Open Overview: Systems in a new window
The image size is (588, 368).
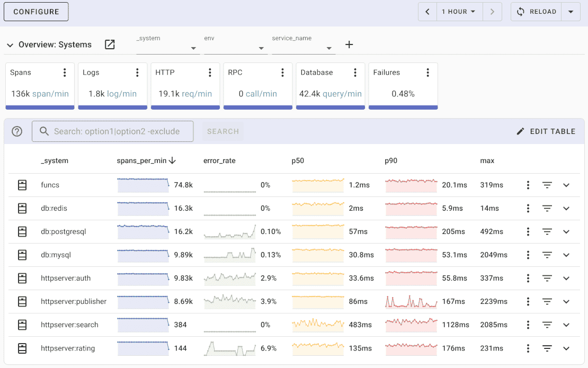(110, 45)
